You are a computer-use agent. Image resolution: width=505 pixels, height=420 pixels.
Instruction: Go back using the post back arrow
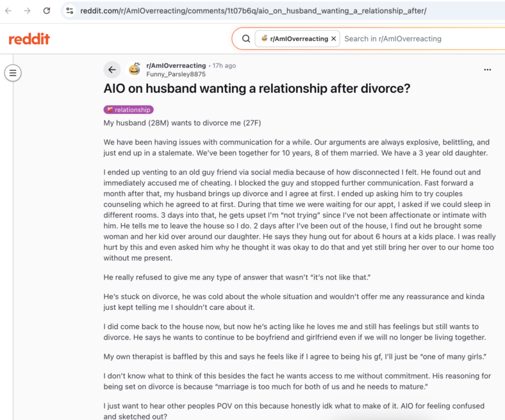pyautogui.click(x=112, y=70)
